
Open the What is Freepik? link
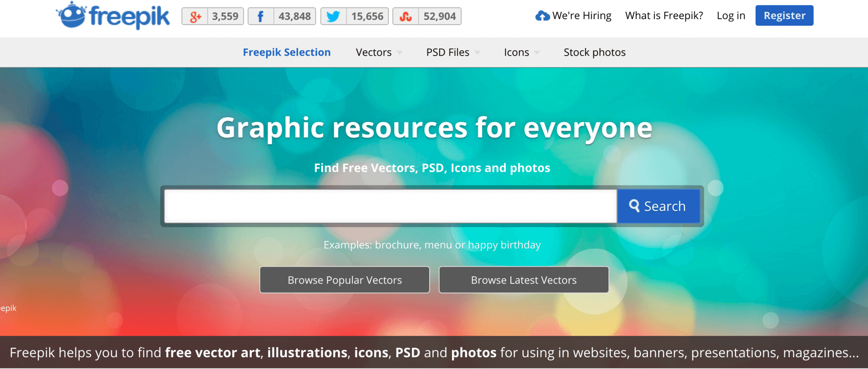point(664,16)
